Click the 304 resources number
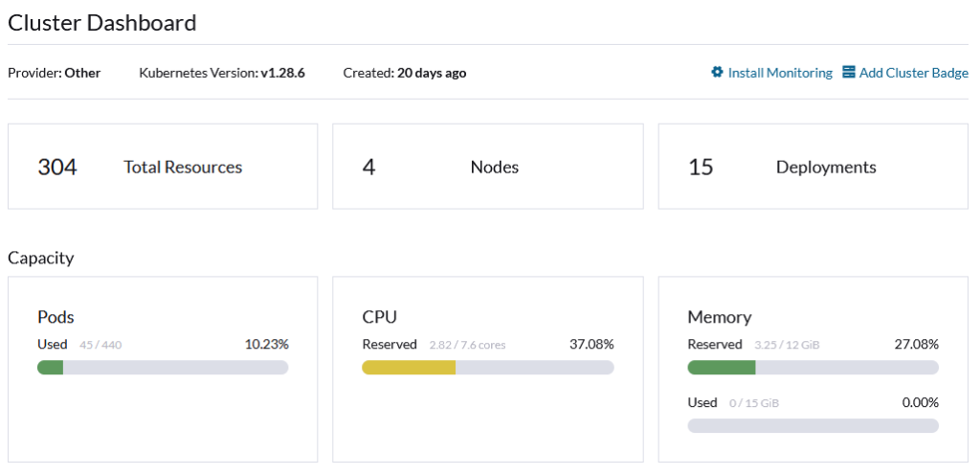This screenshot has width=980, height=475. click(56, 168)
